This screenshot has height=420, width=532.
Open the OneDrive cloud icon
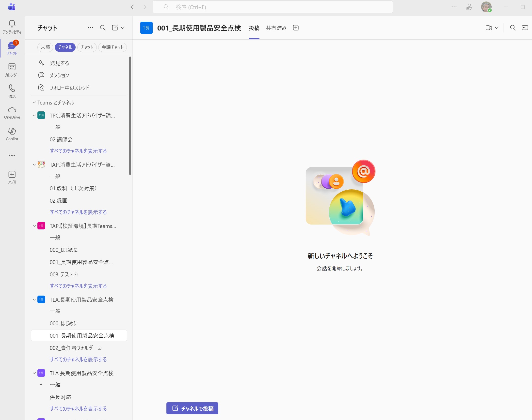point(12,113)
